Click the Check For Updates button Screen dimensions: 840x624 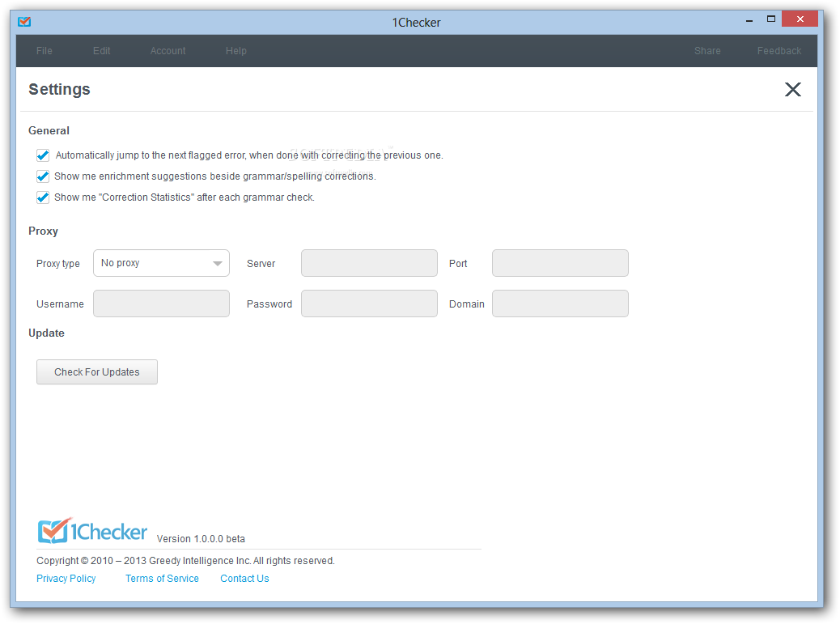97,371
